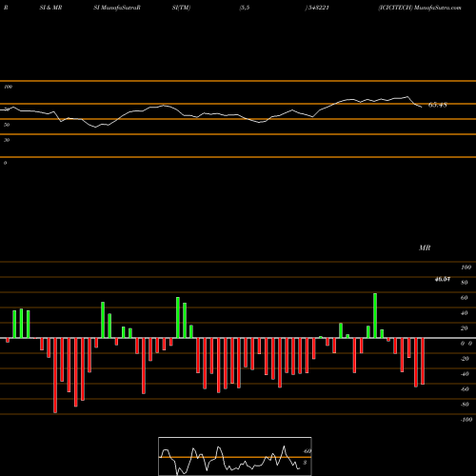Click the MR axis label 20
Image resolution: width=476 pixels, height=476 pixels.
pos(465,328)
